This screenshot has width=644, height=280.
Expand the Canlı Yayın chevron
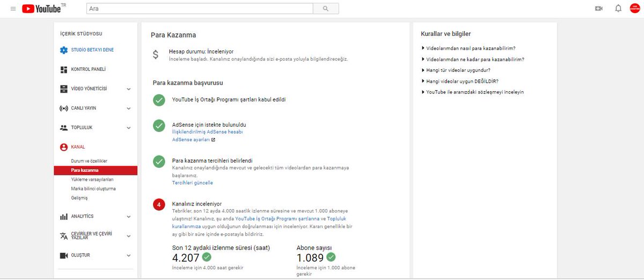point(129,108)
